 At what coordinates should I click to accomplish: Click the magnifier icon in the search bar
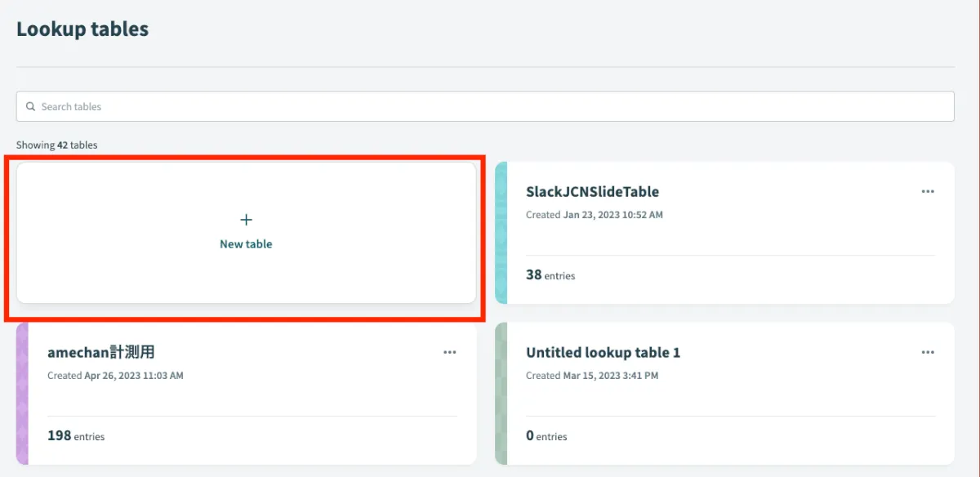(31, 107)
